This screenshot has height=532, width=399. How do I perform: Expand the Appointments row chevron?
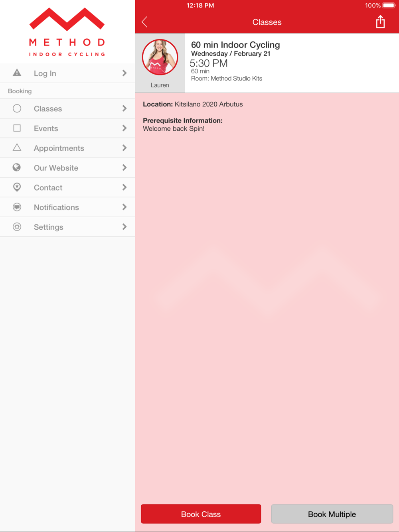124,148
